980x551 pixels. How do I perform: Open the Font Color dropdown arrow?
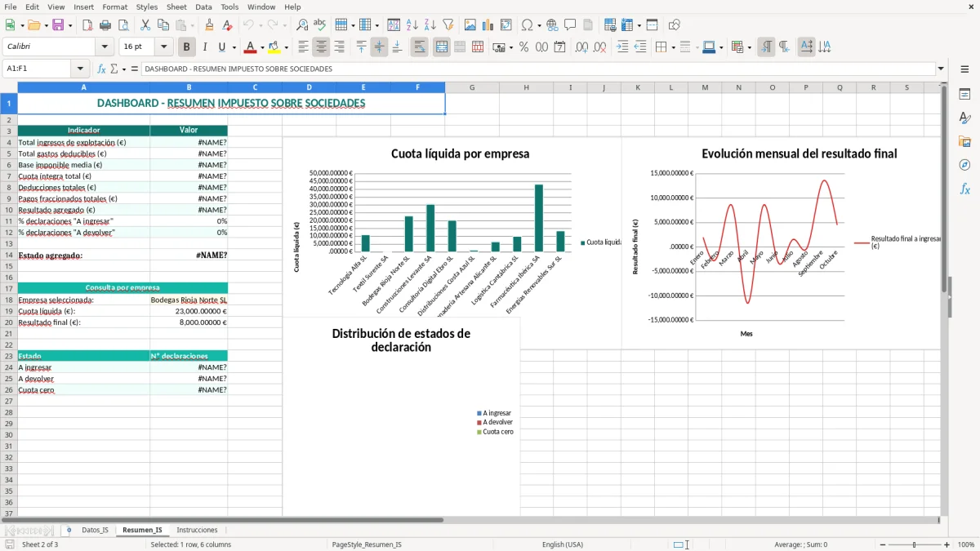pyautogui.click(x=261, y=47)
